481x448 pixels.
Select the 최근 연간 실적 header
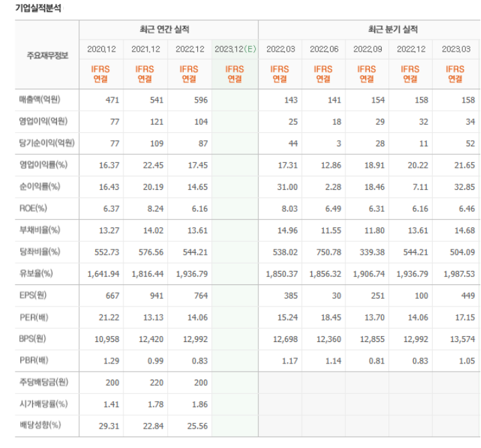(164, 30)
